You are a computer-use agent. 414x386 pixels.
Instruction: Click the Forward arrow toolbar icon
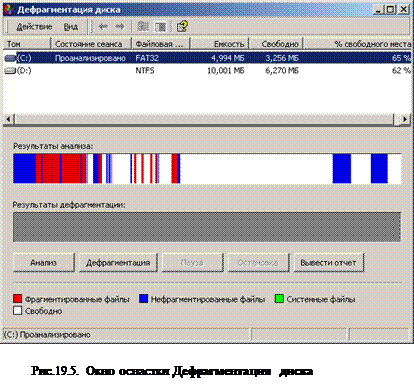pyautogui.click(x=120, y=27)
